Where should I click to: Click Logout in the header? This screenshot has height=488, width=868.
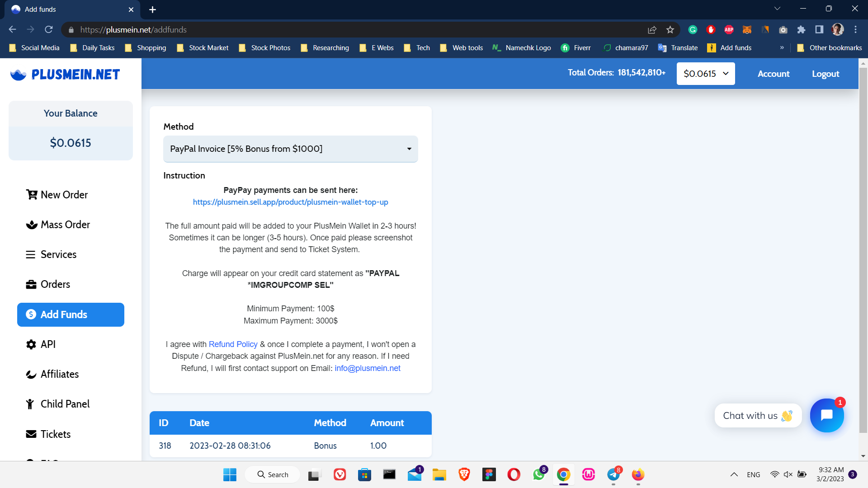[x=826, y=74]
